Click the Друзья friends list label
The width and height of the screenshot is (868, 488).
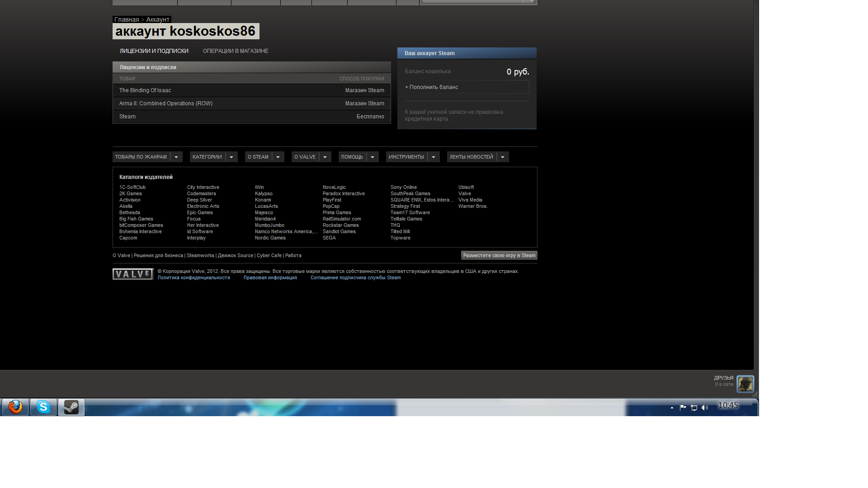point(724,378)
